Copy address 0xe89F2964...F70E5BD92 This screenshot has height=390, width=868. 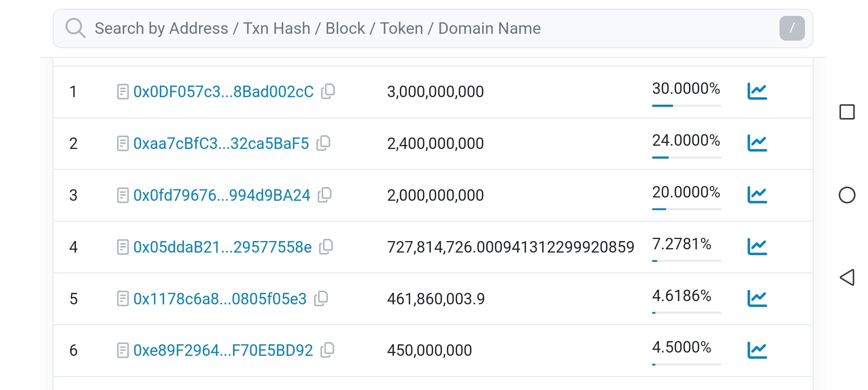[327, 350]
